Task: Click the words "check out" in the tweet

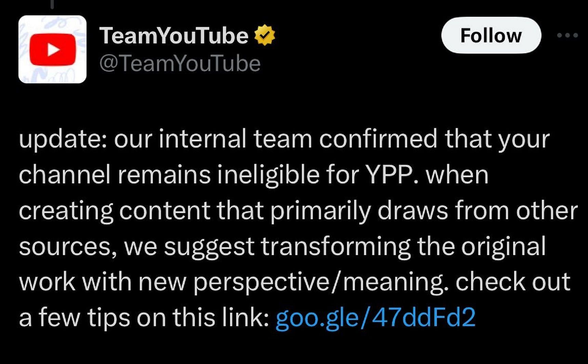Action: tap(513, 282)
